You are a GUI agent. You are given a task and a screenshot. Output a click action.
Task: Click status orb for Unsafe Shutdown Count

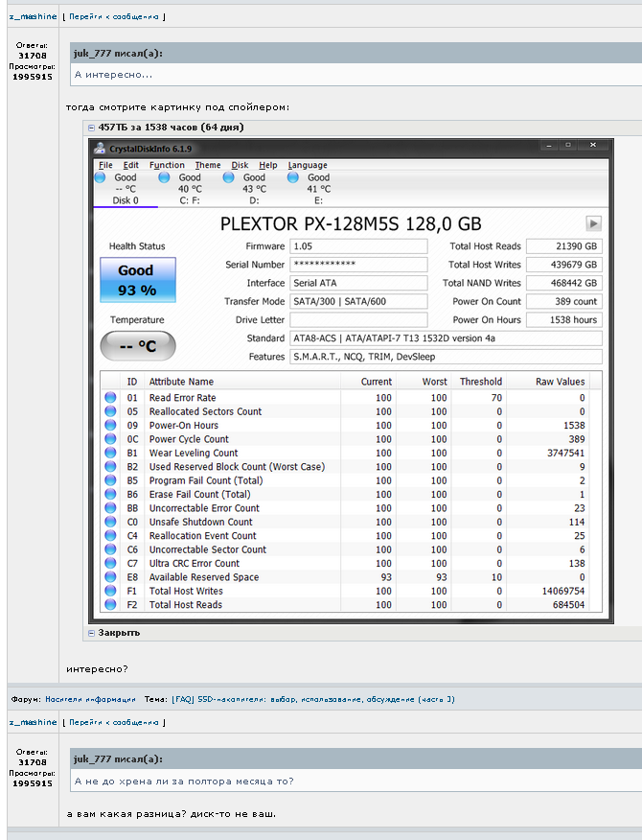pos(110,522)
